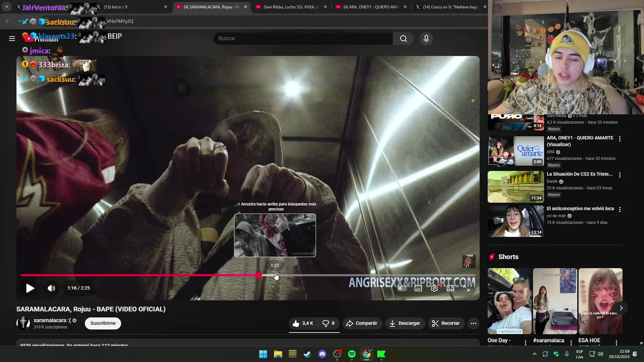Open options for QUIERO AMARTE video
Screen dimensions: 644x362
point(619,139)
